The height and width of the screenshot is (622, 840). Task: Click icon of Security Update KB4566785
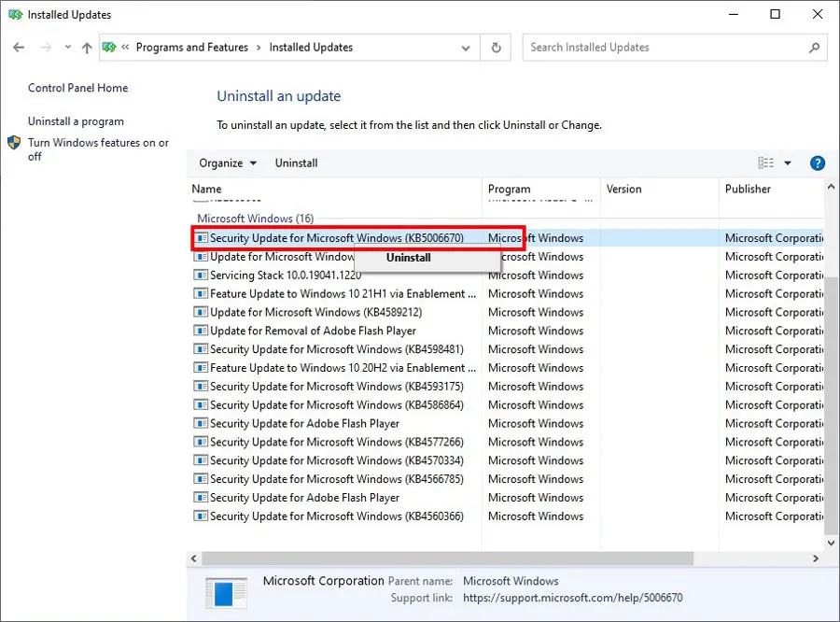coord(201,479)
